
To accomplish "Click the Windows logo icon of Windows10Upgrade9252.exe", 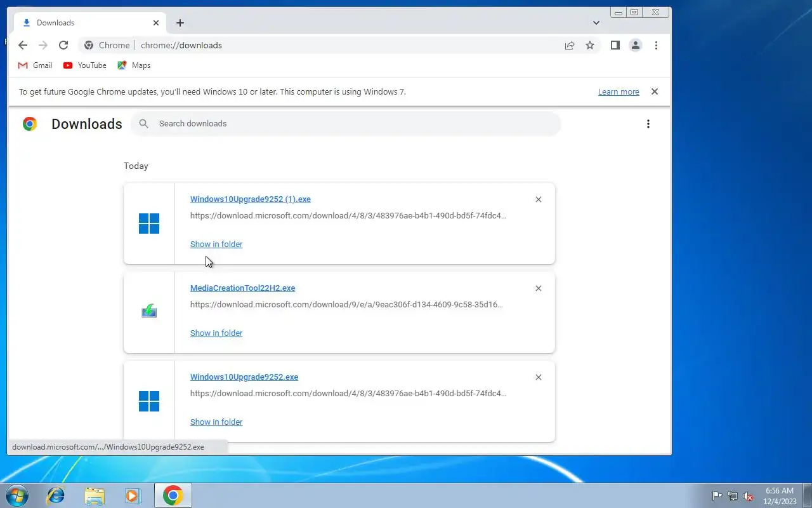I will (149, 401).
